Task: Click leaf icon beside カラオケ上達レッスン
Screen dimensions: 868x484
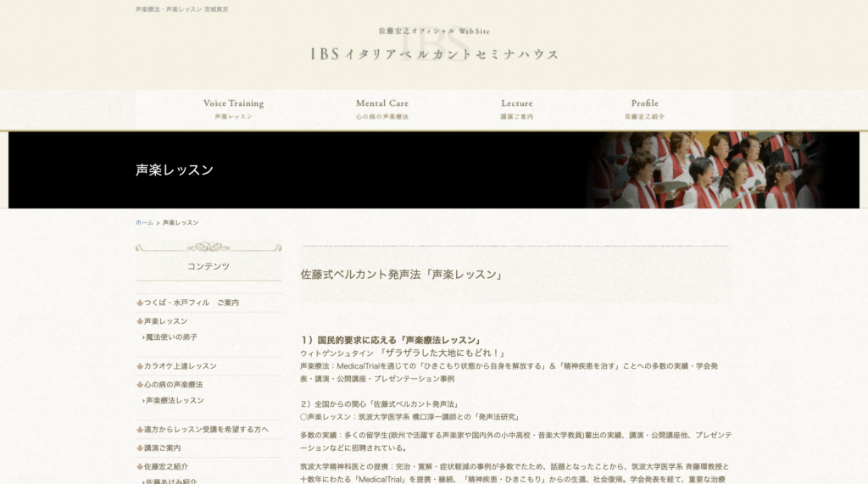Action: 140,366
